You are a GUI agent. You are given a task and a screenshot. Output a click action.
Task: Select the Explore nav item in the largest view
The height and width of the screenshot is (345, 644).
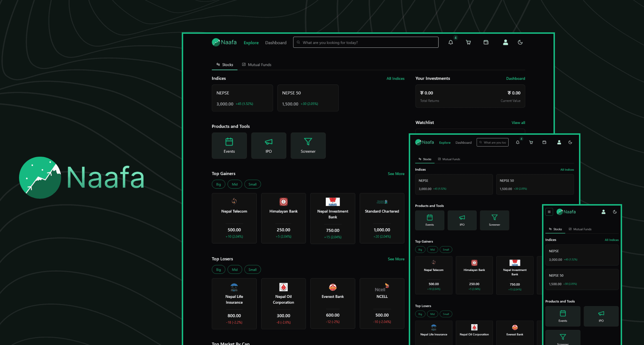point(251,43)
